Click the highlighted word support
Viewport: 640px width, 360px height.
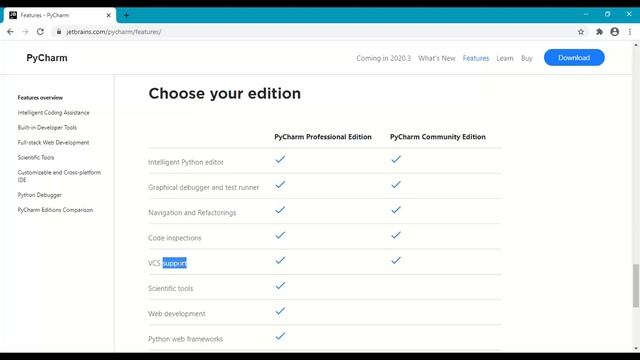[x=174, y=263]
